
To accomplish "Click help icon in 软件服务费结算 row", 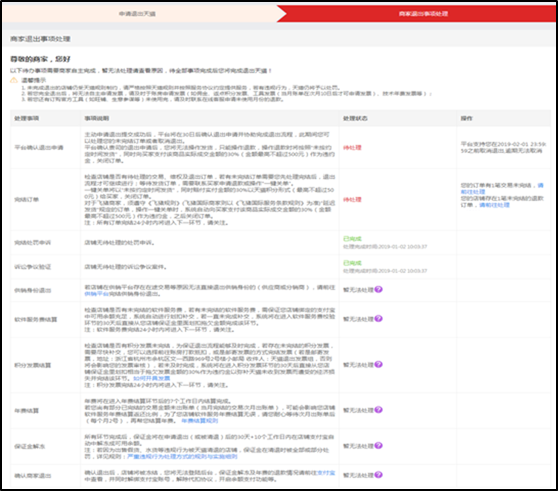I will [x=378, y=318].
